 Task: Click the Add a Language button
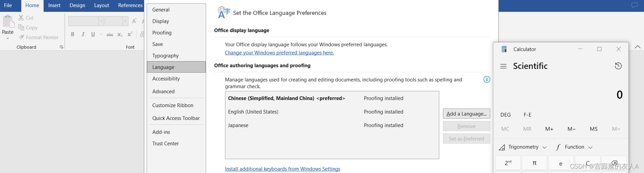point(466,114)
